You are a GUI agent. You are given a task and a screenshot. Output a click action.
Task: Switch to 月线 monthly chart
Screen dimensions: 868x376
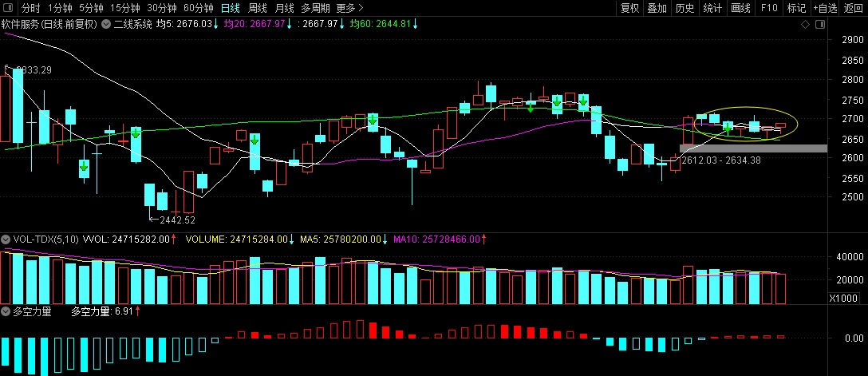click(284, 8)
